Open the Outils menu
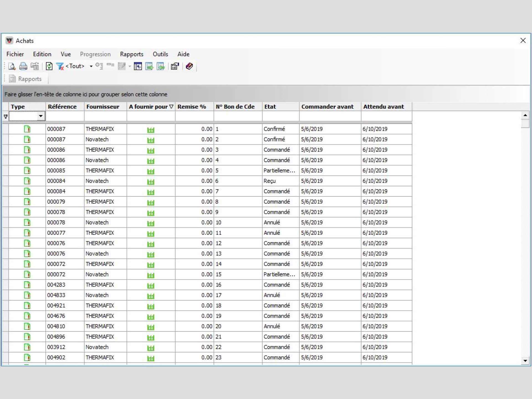Viewport: 532px width, 399px height. pyautogui.click(x=160, y=54)
